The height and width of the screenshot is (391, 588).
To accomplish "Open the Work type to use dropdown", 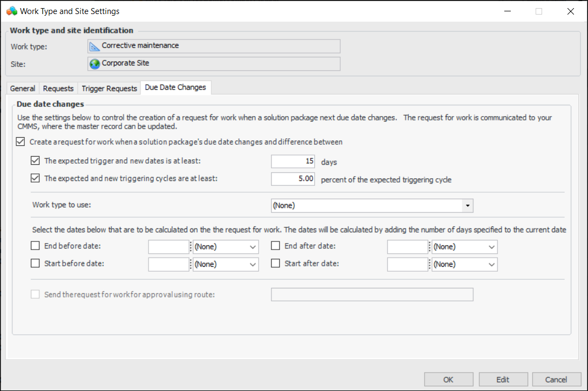I will tap(468, 206).
